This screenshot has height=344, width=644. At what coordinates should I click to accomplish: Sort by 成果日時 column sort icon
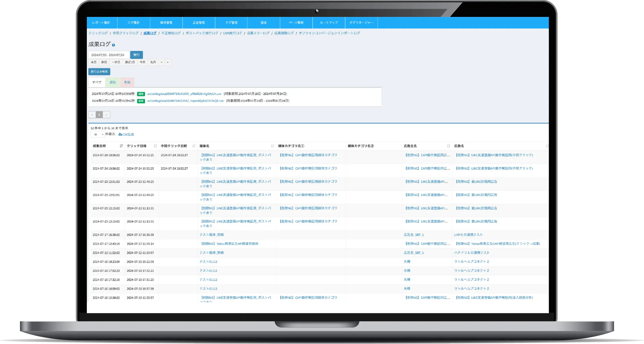tap(121, 146)
